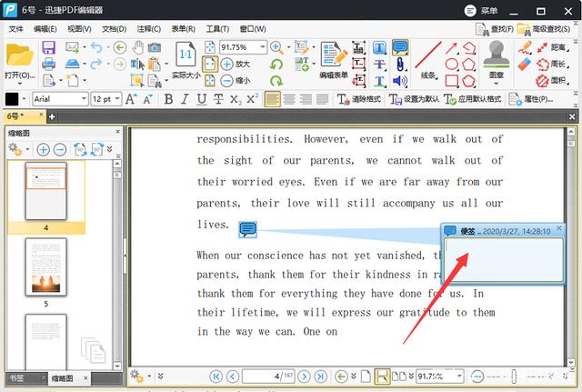Open the Arial font dropdown
The image size is (582, 392).
click(x=82, y=98)
